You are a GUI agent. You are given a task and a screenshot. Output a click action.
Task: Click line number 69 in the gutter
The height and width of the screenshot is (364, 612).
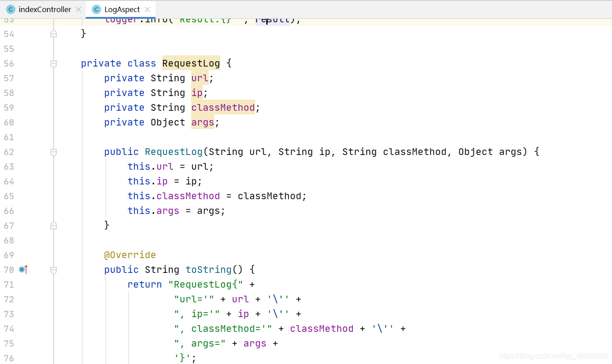(9, 255)
